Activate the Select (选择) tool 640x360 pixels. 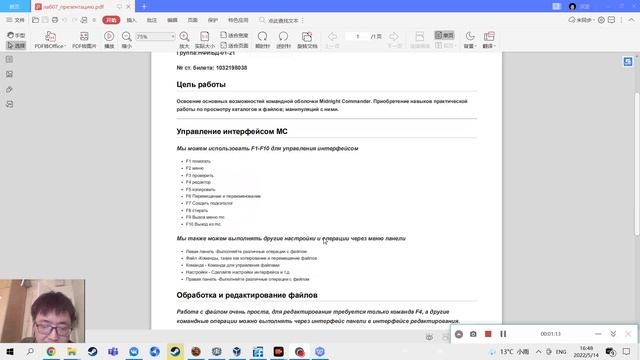[x=16, y=45]
